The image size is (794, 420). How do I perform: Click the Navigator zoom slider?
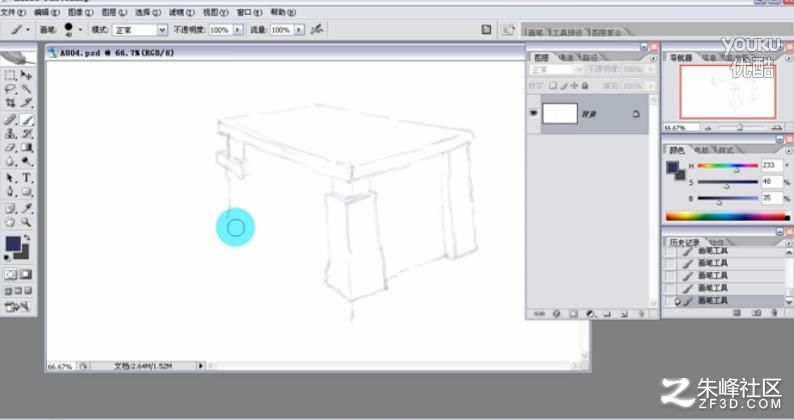tap(739, 128)
